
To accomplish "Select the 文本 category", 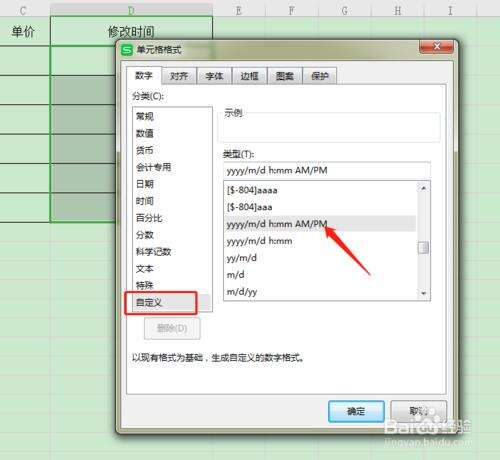I will click(x=172, y=269).
